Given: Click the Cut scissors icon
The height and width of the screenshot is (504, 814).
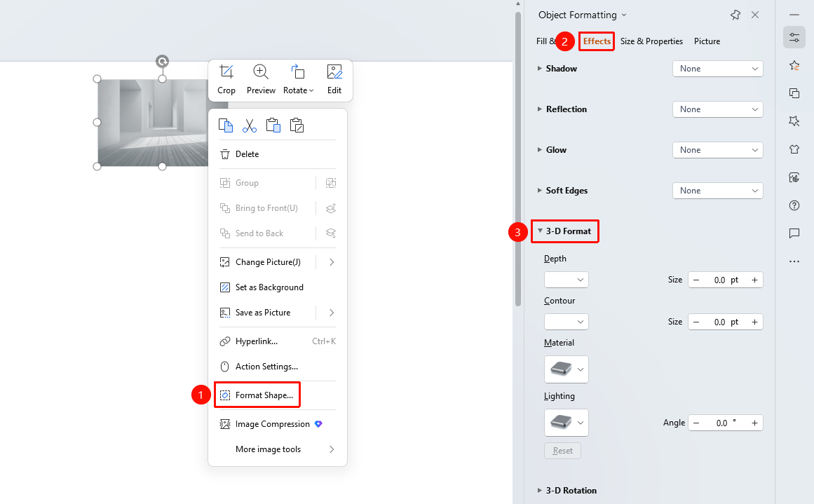Looking at the screenshot, I should click(249, 125).
